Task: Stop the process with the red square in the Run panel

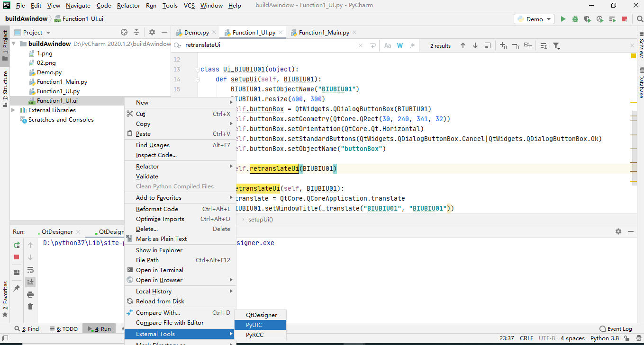Action: click(17, 257)
